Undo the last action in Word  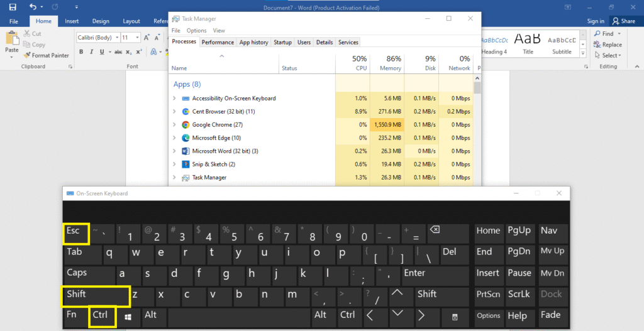coord(33,7)
